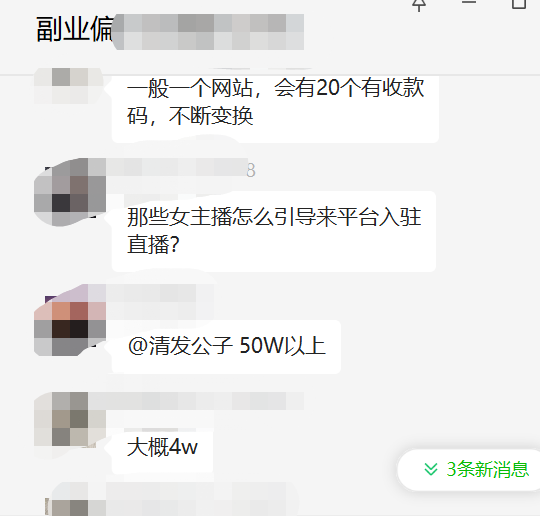Select the message about 20个有收款码
540x516 pixels.
275,105
